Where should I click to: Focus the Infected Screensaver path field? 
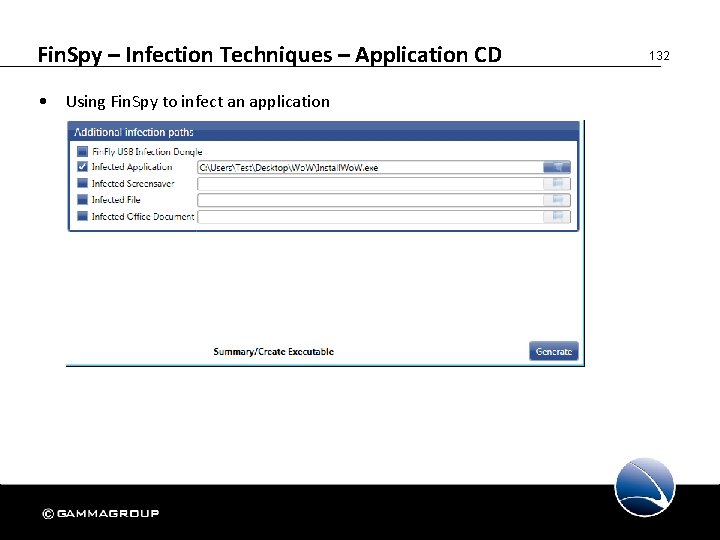pos(370,184)
